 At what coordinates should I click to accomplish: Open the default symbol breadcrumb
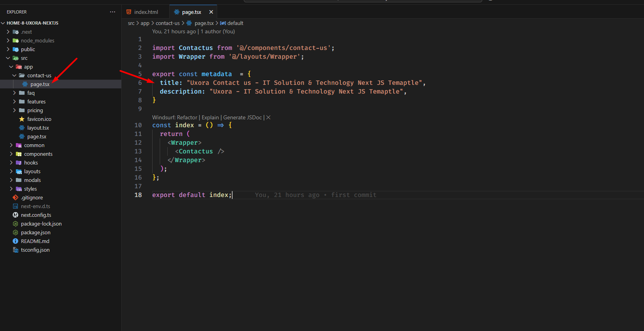pyautogui.click(x=235, y=23)
